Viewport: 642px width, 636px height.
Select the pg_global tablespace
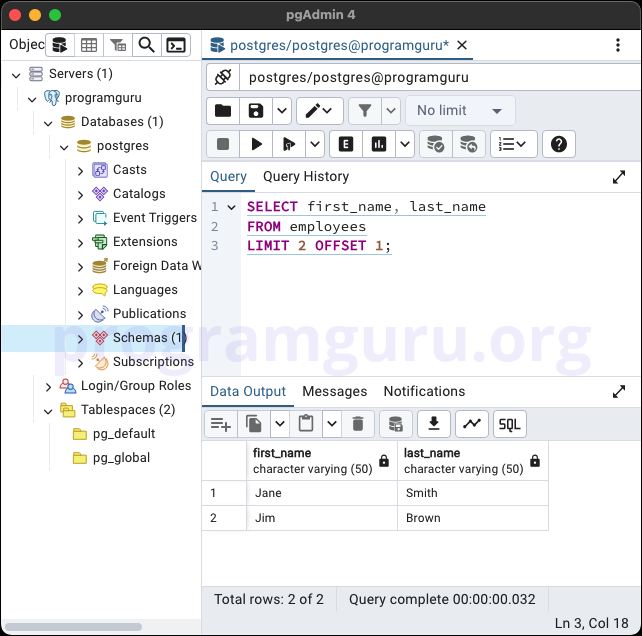click(121, 457)
